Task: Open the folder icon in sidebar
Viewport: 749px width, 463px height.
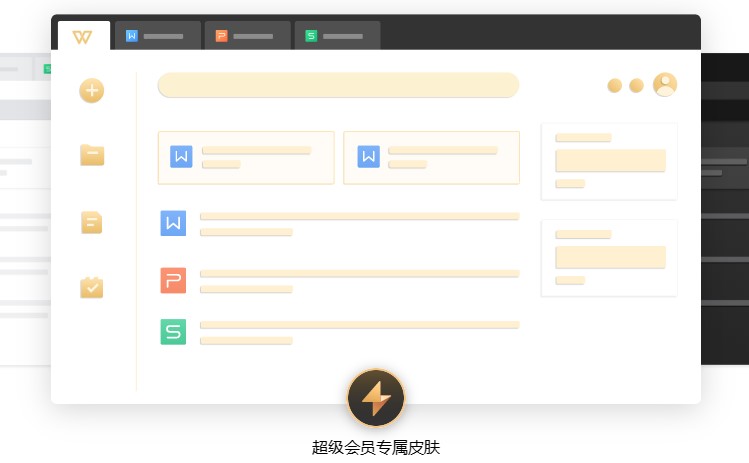Action: pos(92,155)
